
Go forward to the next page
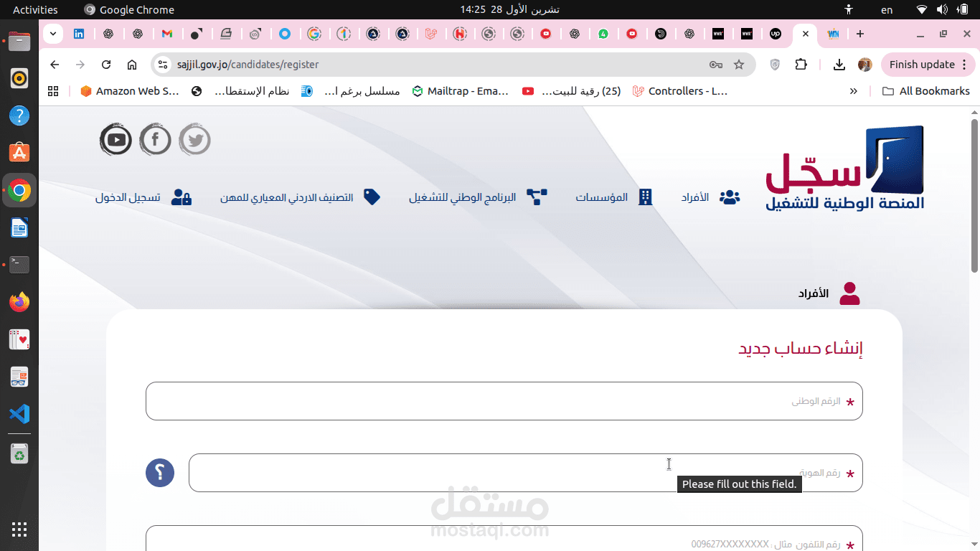tap(80, 65)
